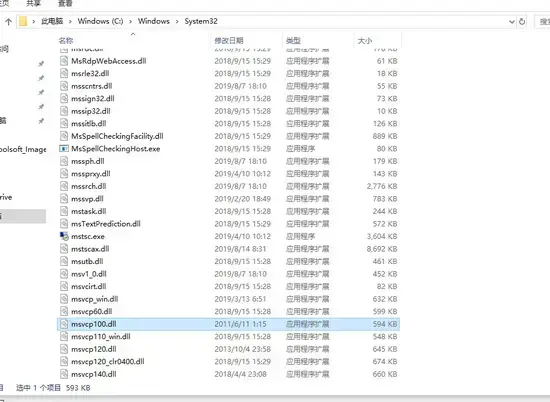The height and width of the screenshot is (402, 550).
Task: Click file icon of msscntrs.dll
Action: coord(64,86)
